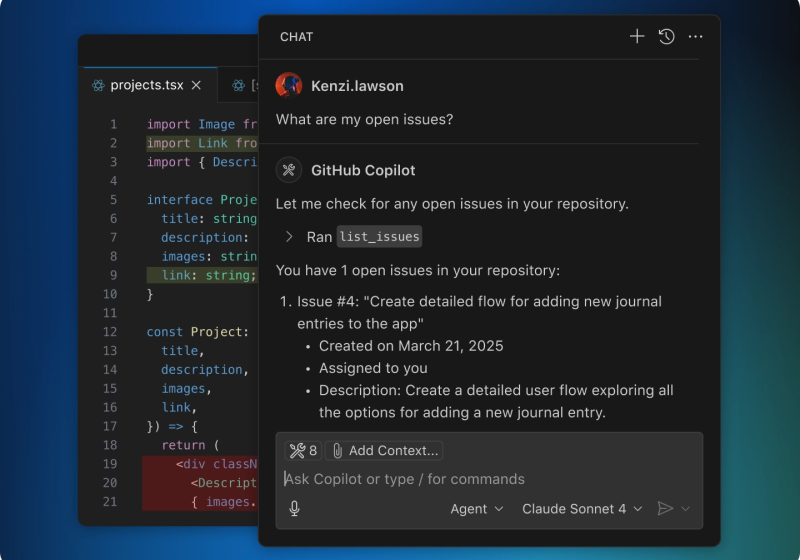Click 'Issue #4' list item text
The height and width of the screenshot is (560, 800).
click(x=480, y=312)
